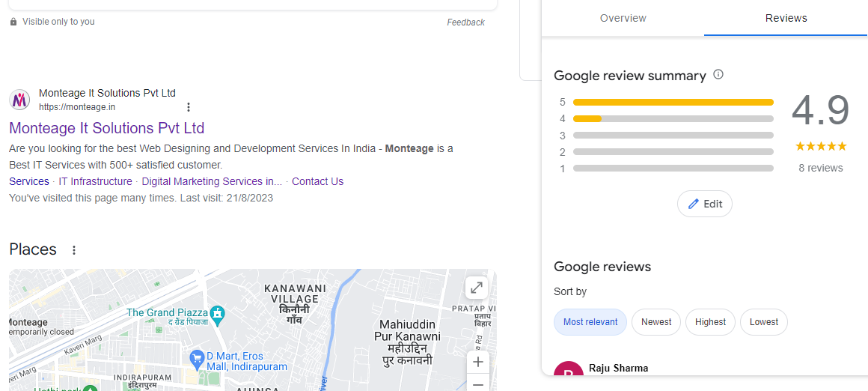Sort reviews by Lowest
The image size is (868, 391).
[x=764, y=322]
